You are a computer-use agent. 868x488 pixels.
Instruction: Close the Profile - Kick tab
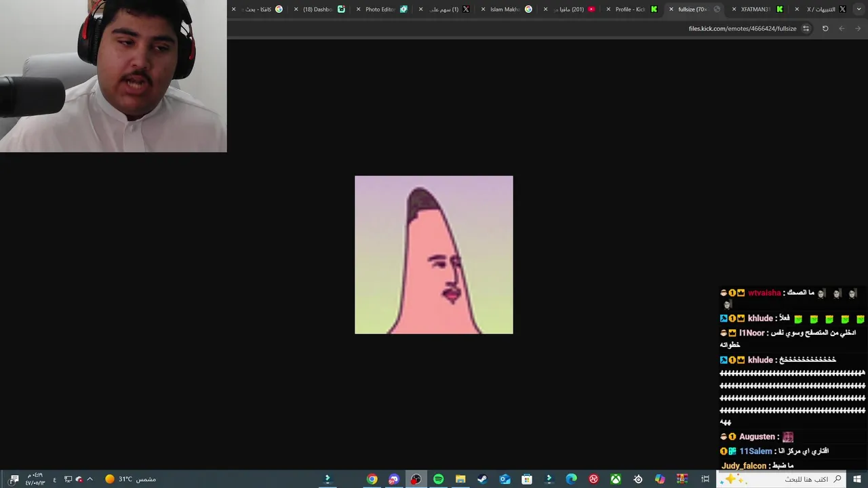[608, 9]
